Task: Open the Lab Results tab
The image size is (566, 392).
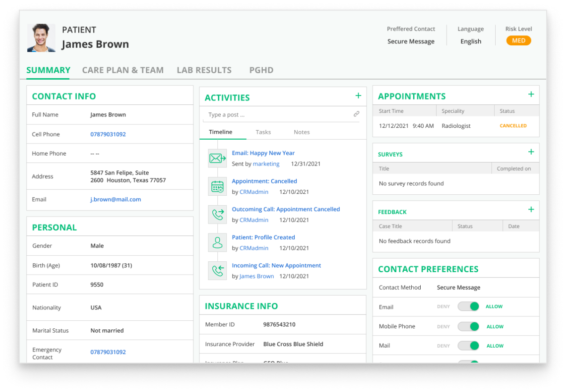Action: pyautogui.click(x=204, y=70)
